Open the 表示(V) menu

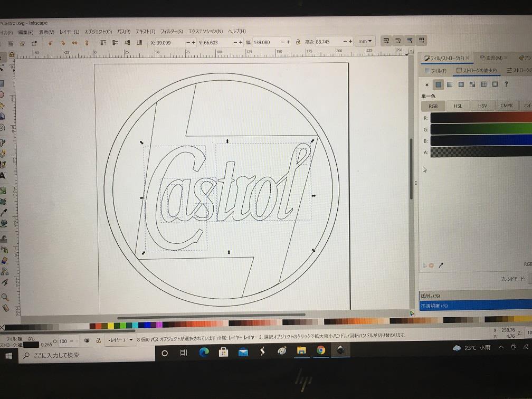[46, 32]
